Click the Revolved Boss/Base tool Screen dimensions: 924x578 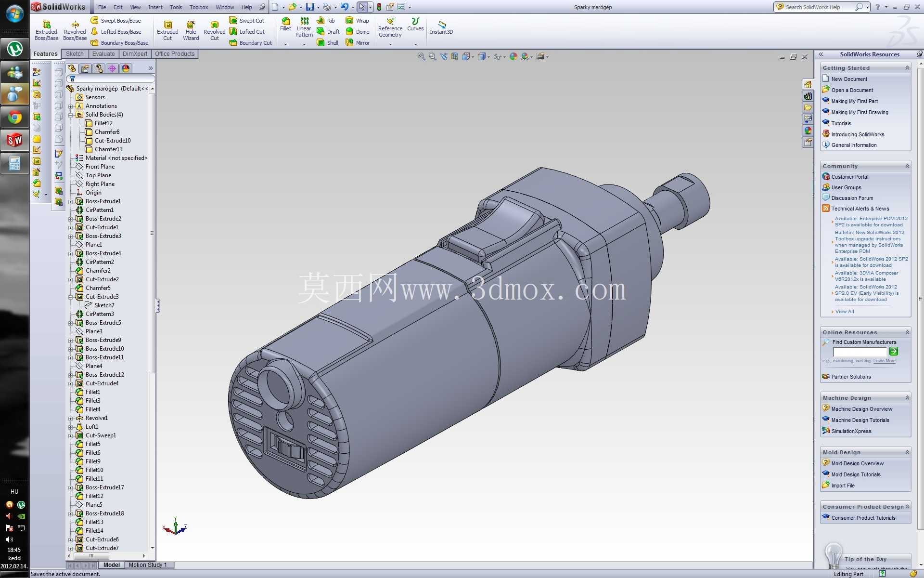pyautogui.click(x=75, y=30)
